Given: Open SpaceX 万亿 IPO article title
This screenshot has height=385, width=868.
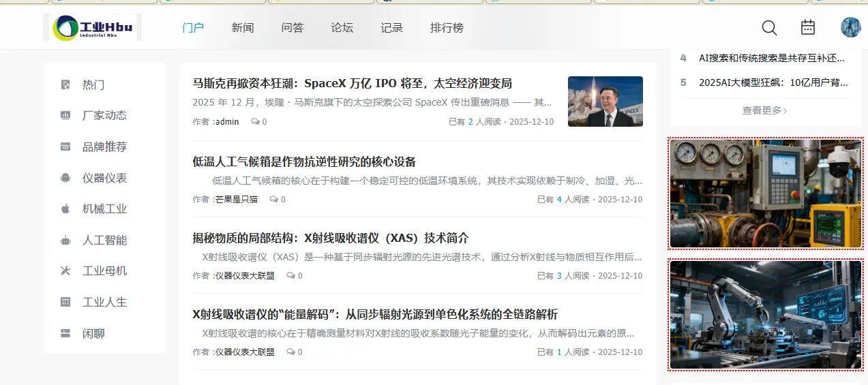Looking at the screenshot, I should [353, 83].
